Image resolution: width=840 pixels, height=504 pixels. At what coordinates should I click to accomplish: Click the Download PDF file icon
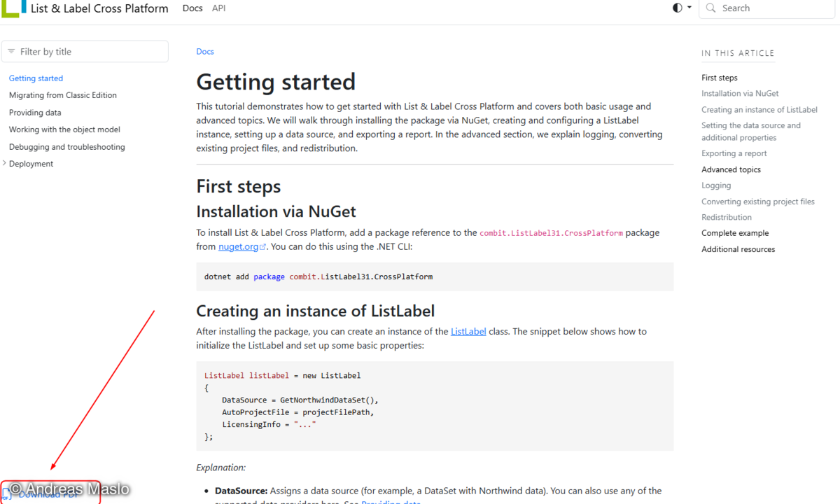coord(7,494)
